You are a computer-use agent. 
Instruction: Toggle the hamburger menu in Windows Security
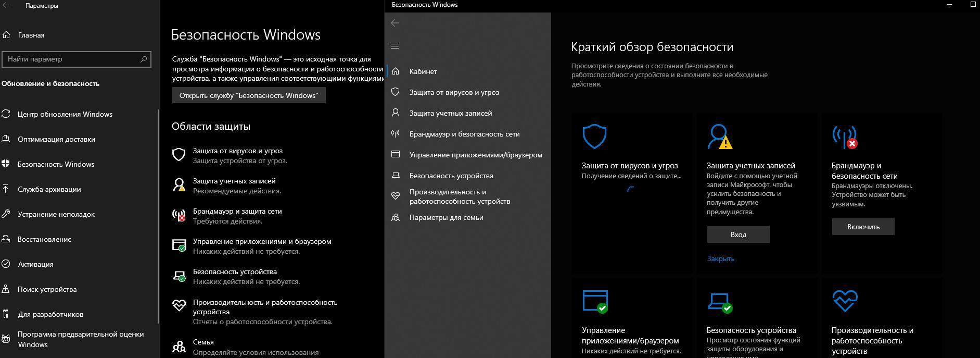pos(395,46)
